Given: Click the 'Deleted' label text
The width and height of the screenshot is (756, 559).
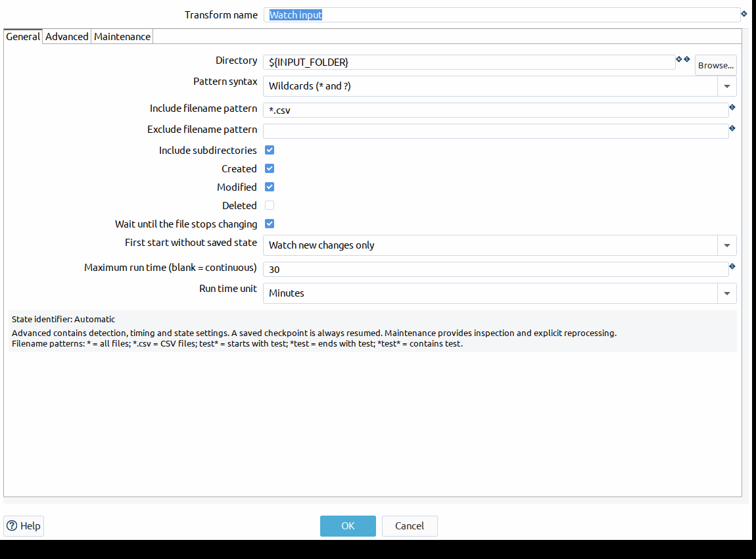Looking at the screenshot, I should 239,205.
